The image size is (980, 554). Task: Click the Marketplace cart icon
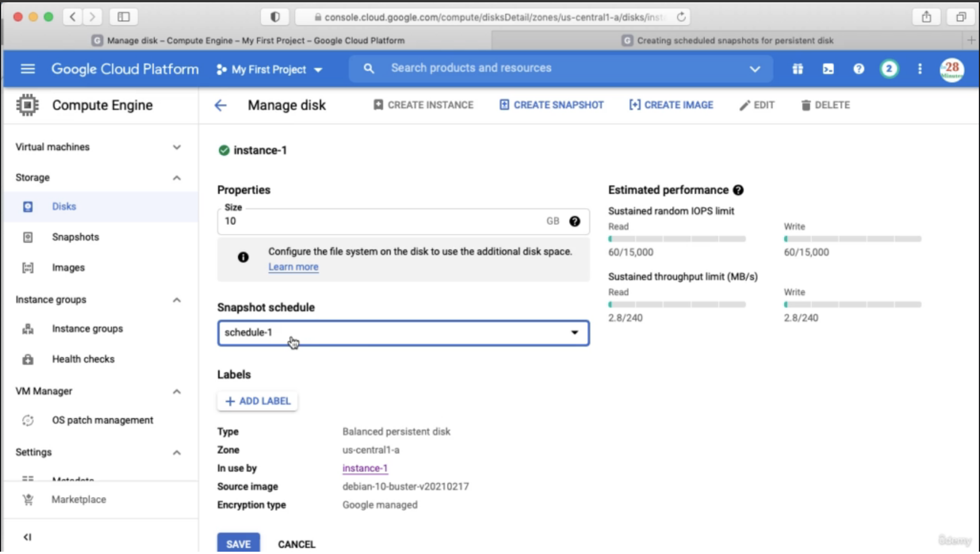pyautogui.click(x=28, y=500)
